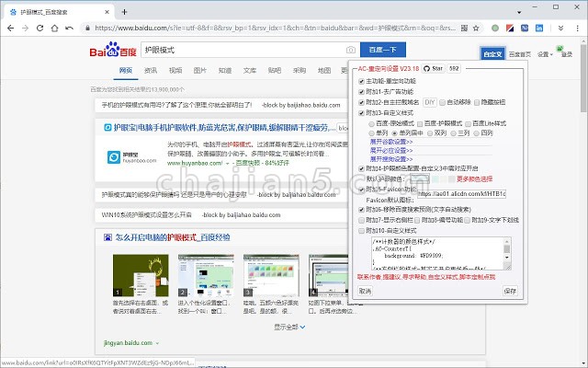
Task: Open the LinkedIn extension icon
Action: [539, 29]
